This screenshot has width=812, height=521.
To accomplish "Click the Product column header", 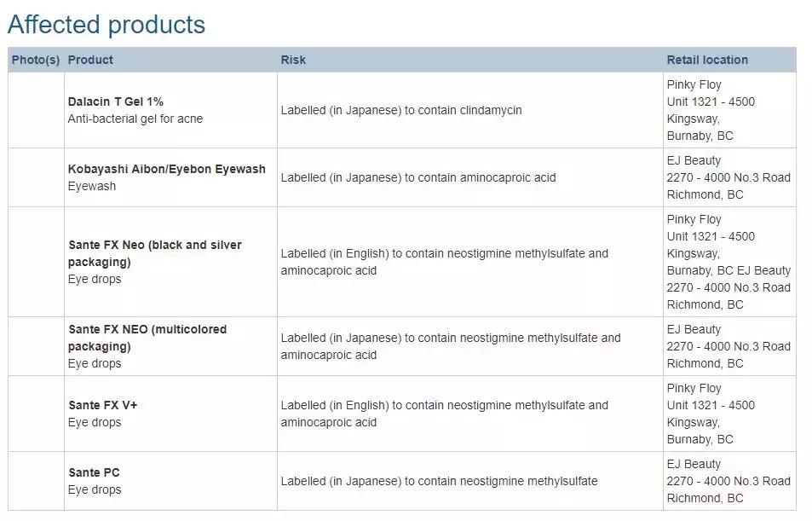I will coord(90,60).
